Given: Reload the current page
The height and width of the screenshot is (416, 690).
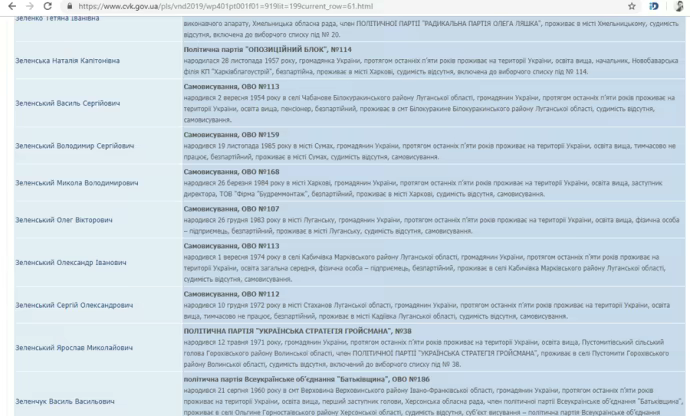Looking at the screenshot, I should coord(48,6).
